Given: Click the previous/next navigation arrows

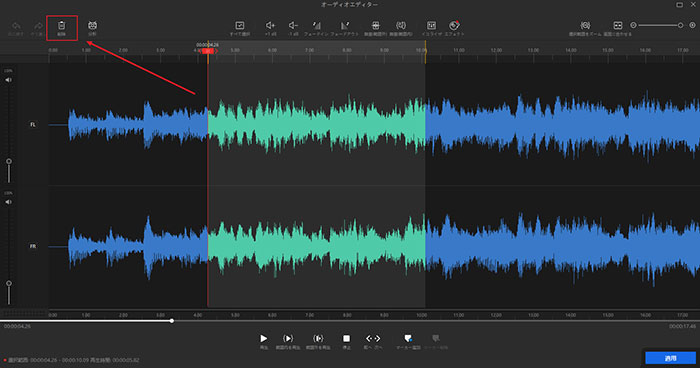Looking at the screenshot, I should [373, 339].
